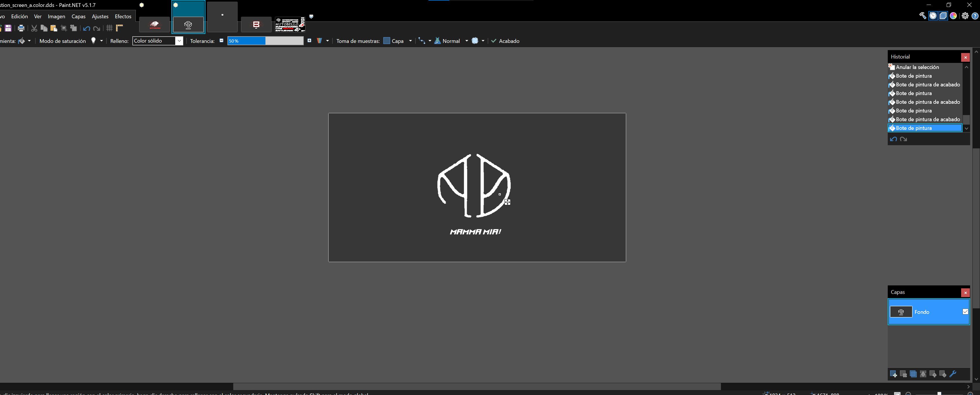Open the Ajustes menu
Image resolution: width=980 pixels, height=395 pixels.
pyautogui.click(x=100, y=16)
